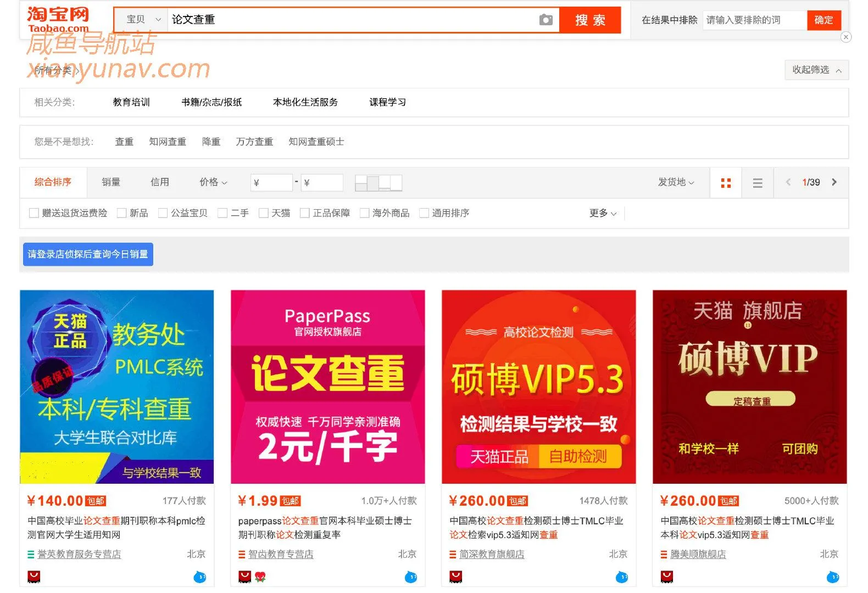
Task: Click the minimum price input
Action: coord(271,183)
